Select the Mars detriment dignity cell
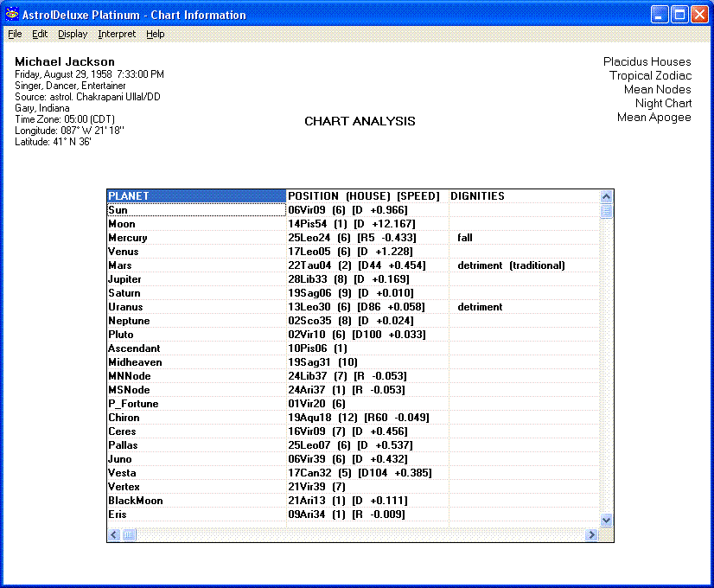This screenshot has width=714, height=588. pyautogui.click(x=510, y=265)
